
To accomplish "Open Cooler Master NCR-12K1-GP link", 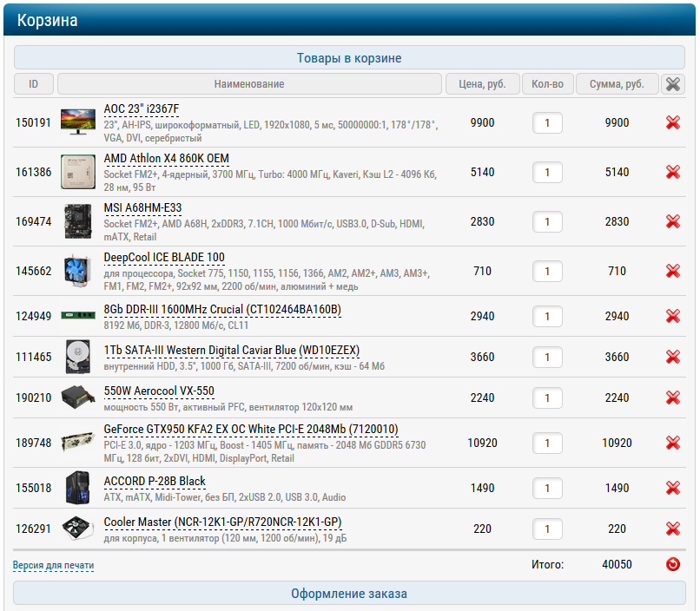I will point(223,522).
